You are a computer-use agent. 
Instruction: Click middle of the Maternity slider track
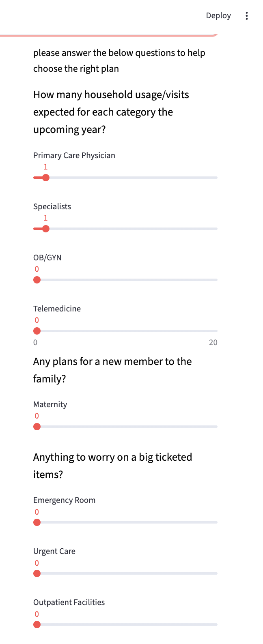click(125, 427)
